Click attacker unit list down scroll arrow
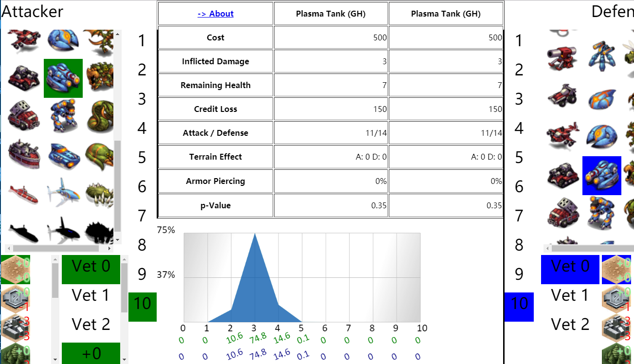 coord(117,240)
